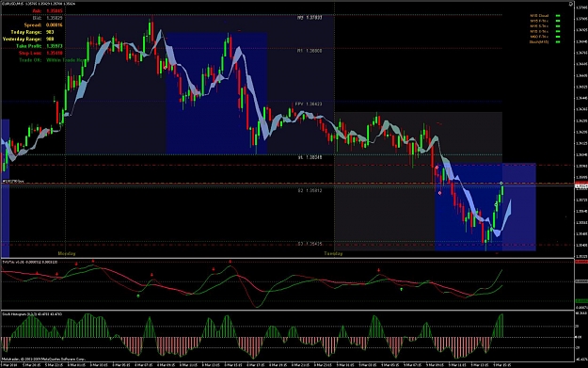The image size is (588, 368).
Task: Select the Today Range label
Action: (26, 32)
